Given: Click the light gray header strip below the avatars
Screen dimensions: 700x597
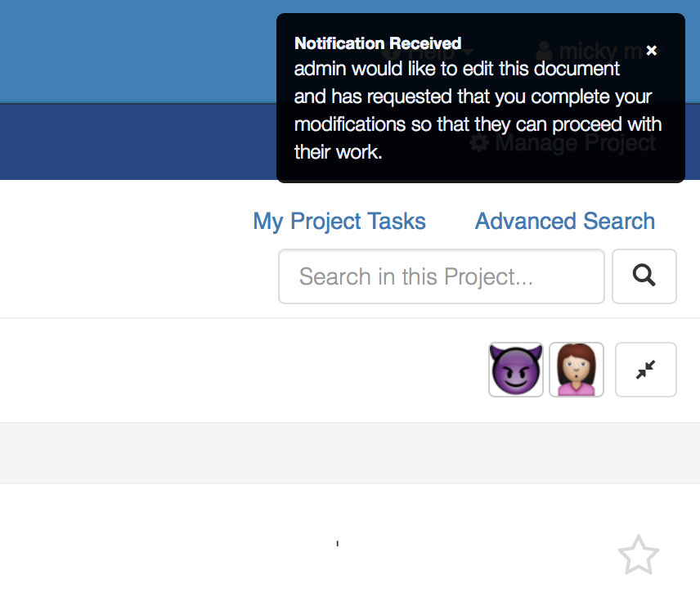Looking at the screenshot, I should point(350,453).
